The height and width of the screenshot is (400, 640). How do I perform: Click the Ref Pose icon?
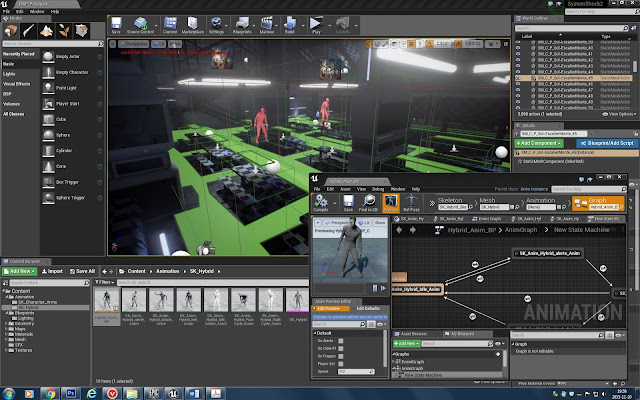point(411,201)
